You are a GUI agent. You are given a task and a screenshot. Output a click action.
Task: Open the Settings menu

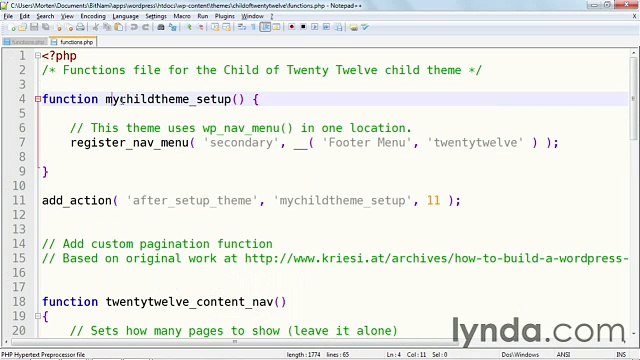(156, 16)
